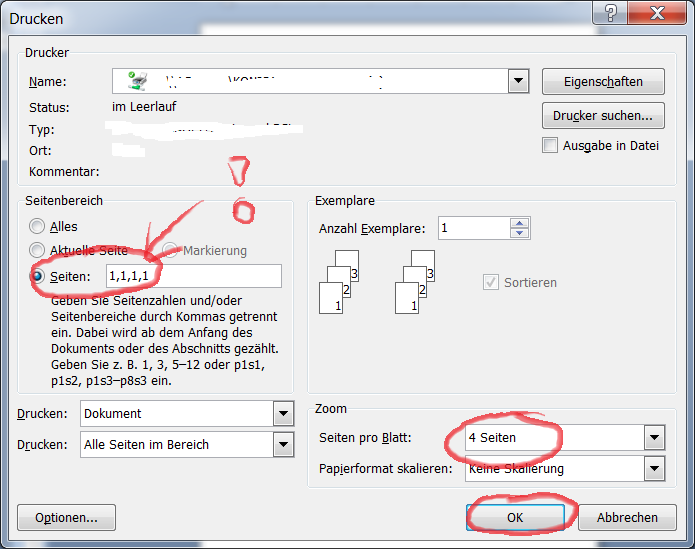This screenshot has height=549, width=695.
Task: Open Eigenschaften printer properties
Action: (x=603, y=82)
